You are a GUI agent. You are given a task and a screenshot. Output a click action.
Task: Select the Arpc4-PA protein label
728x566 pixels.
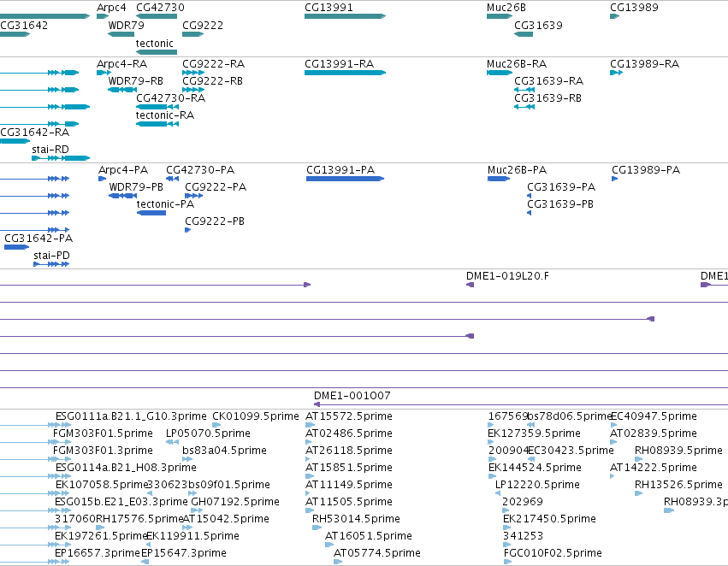(x=123, y=170)
